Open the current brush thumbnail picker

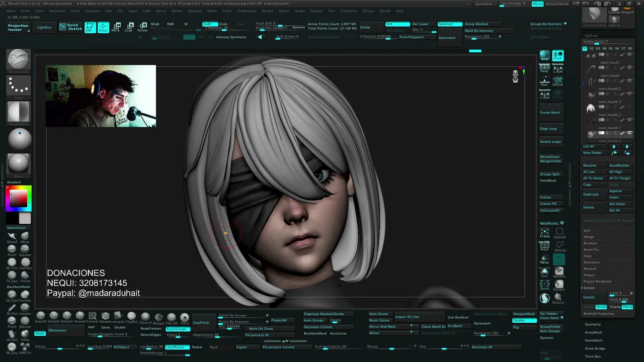[x=19, y=60]
